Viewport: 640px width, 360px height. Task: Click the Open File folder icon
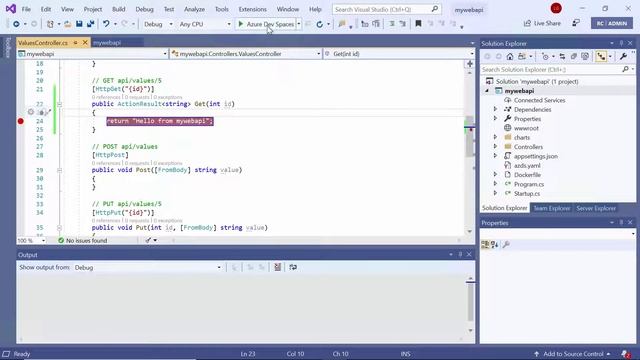[x=68, y=24]
